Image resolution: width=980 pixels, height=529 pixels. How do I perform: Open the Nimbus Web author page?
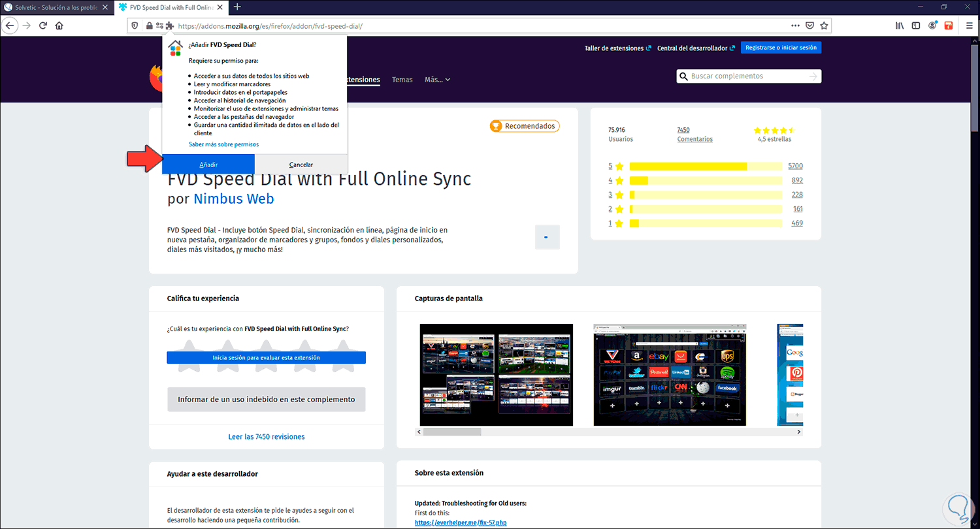point(234,199)
